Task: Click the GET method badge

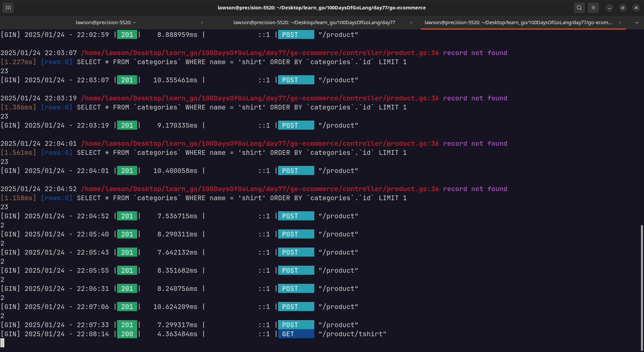Action: tap(296, 334)
